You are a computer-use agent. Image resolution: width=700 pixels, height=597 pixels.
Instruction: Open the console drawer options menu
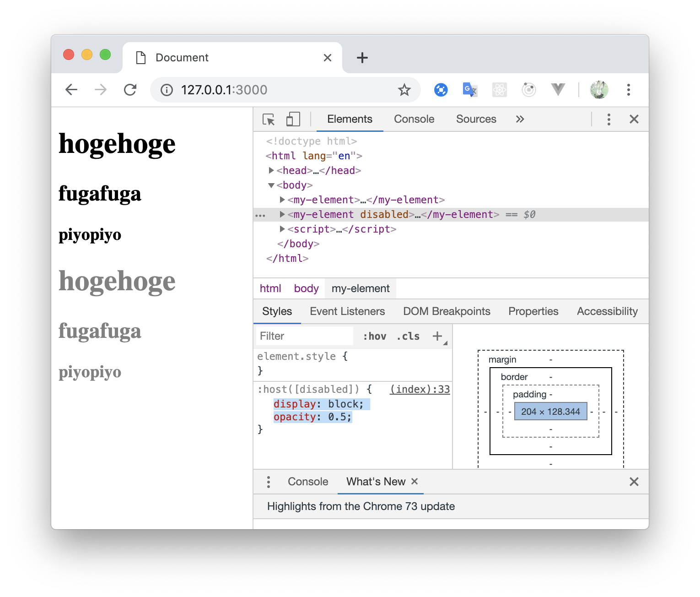(269, 482)
